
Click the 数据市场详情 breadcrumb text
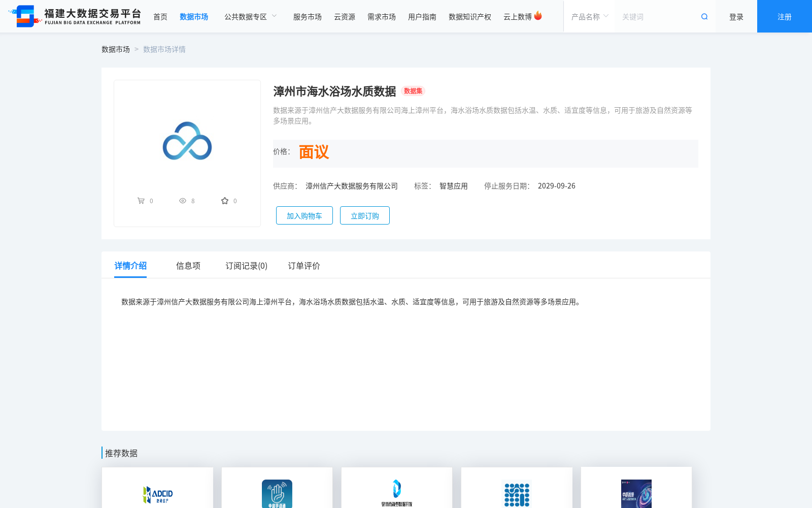click(164, 49)
